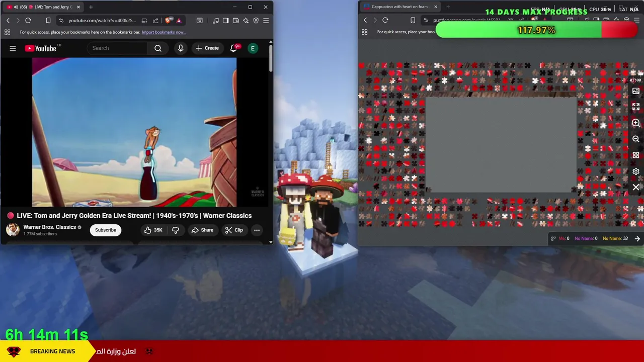Toggle puzzle fullscreen mode
The width and height of the screenshot is (644, 362).
pyautogui.click(x=636, y=107)
